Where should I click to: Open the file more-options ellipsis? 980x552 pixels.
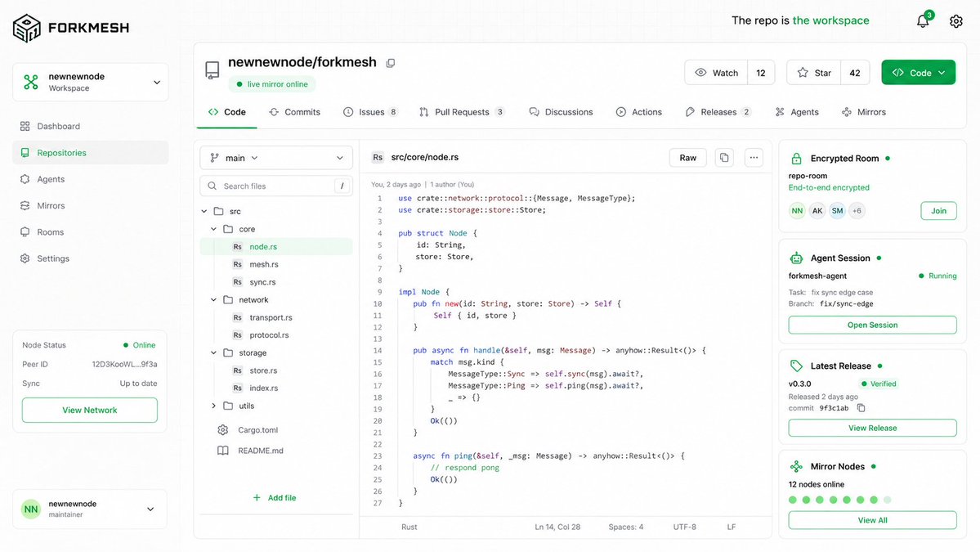[754, 158]
